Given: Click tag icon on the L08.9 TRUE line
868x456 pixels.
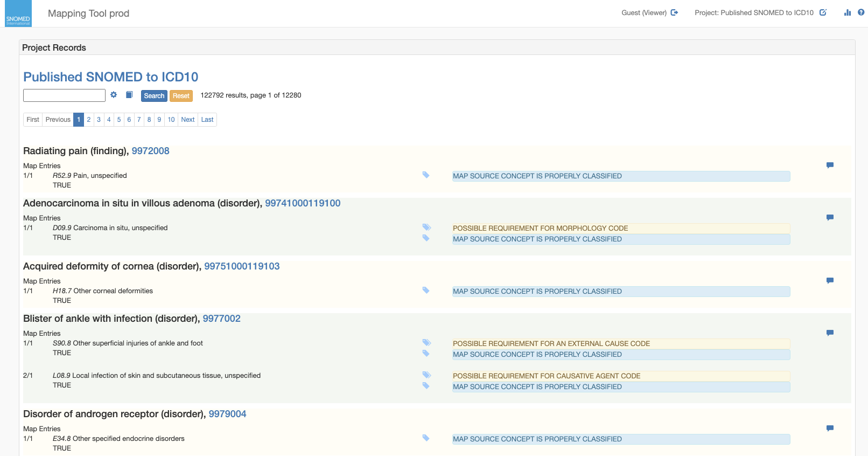Looking at the screenshot, I should 426,386.
